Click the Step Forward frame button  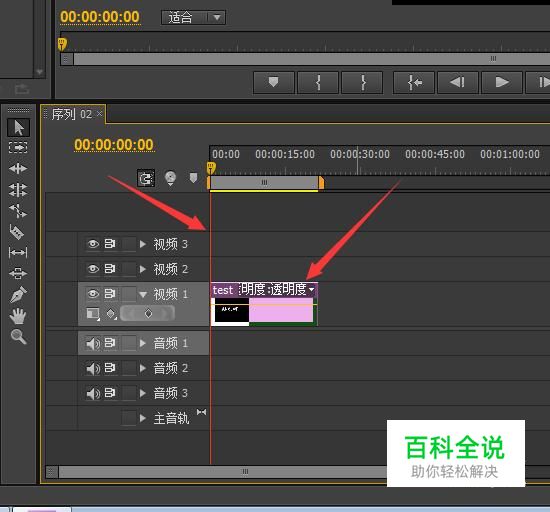point(538,82)
